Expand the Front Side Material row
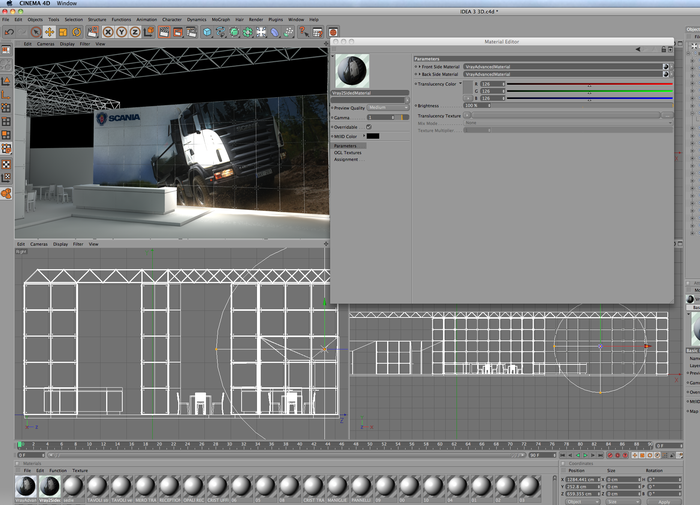Screen dimensions: 700x505 click(420, 67)
